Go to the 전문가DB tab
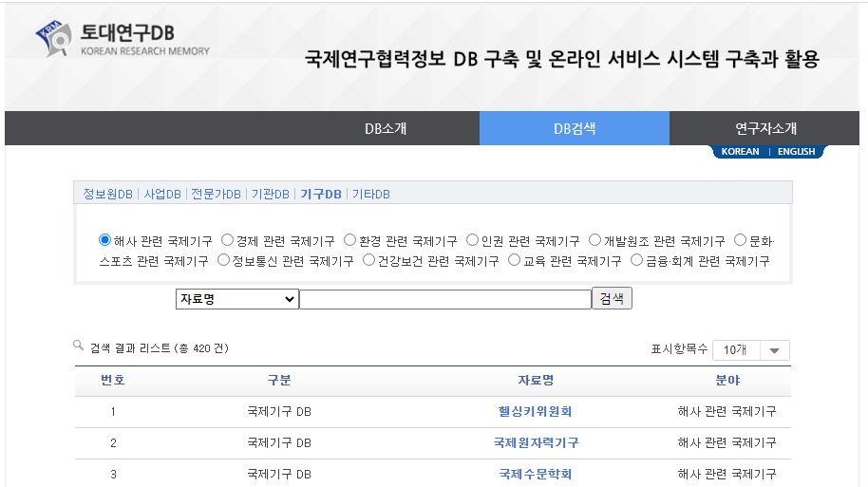The height and width of the screenshot is (487, 868). (216, 194)
